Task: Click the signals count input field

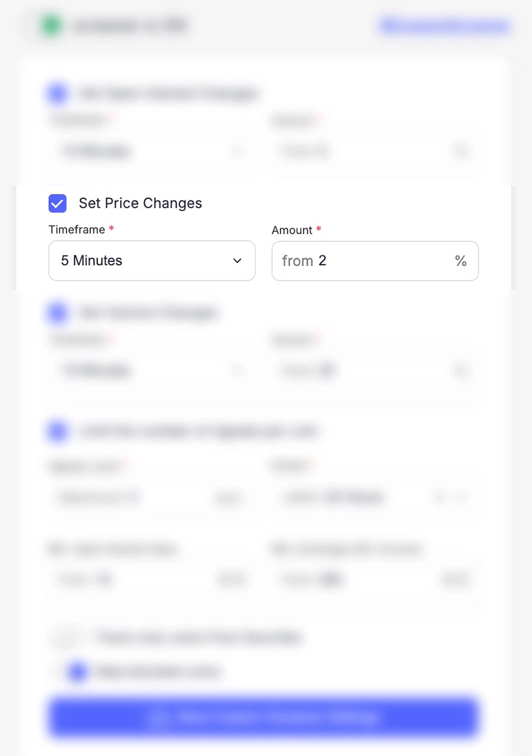Action: (134, 497)
